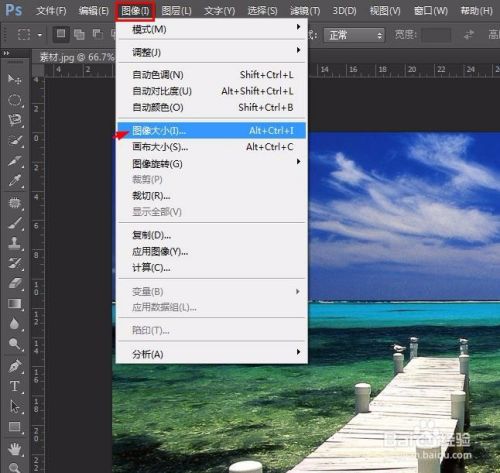Click the 宽度 width input field

(x=436, y=35)
